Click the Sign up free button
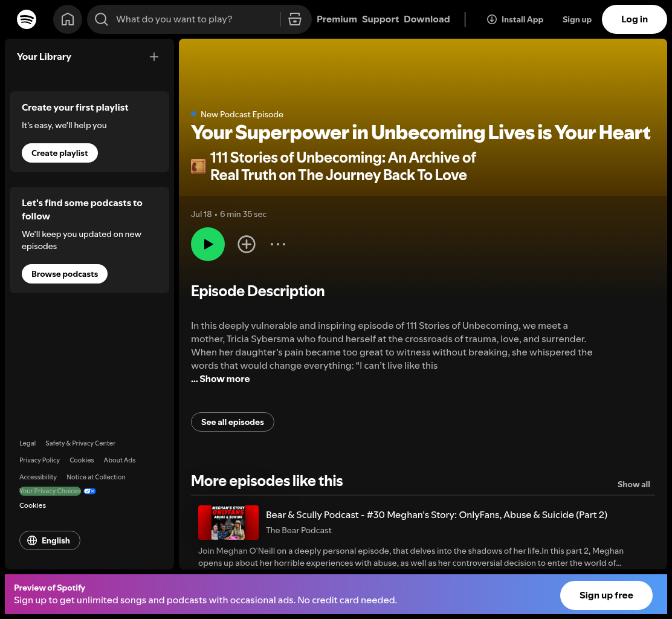 pyautogui.click(x=606, y=595)
